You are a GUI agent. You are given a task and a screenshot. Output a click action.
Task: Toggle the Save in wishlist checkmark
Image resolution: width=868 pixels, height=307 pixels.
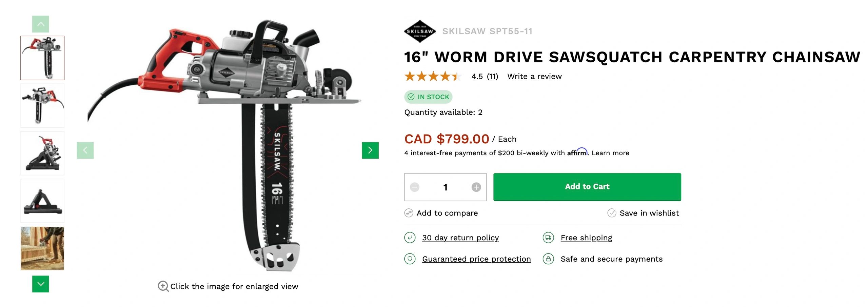[x=612, y=213]
